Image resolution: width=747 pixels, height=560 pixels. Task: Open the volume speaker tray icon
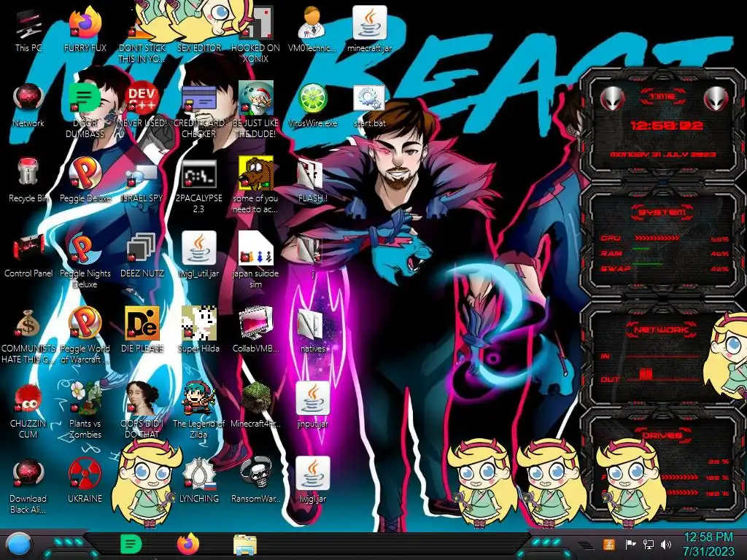coord(666,544)
